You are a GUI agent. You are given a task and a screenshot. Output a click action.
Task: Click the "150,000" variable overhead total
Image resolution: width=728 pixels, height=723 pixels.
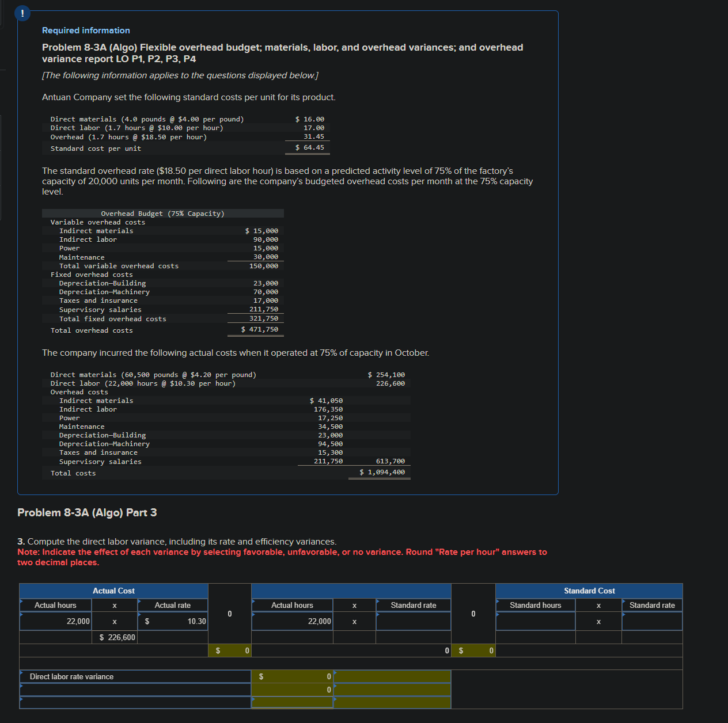(x=264, y=266)
